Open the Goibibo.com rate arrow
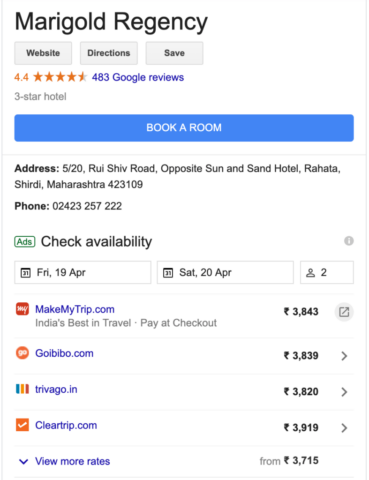Screen dimensions: 369x480 click(x=344, y=356)
